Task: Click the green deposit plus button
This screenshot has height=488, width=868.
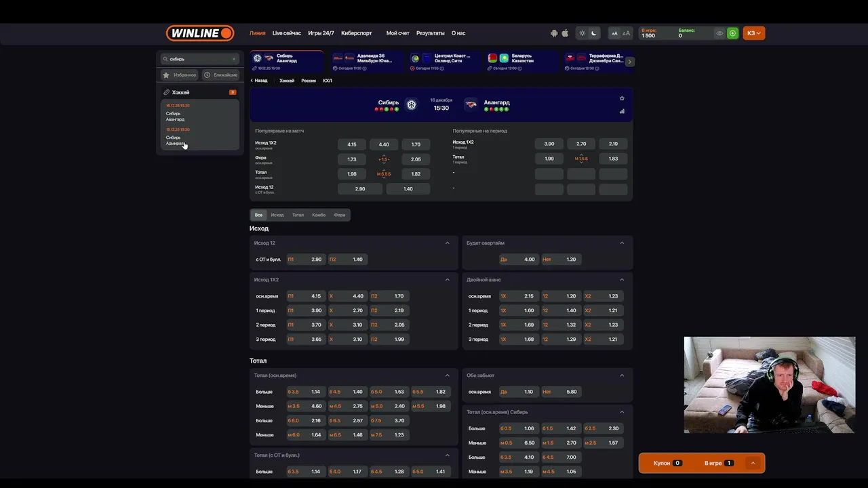Action: tap(732, 33)
